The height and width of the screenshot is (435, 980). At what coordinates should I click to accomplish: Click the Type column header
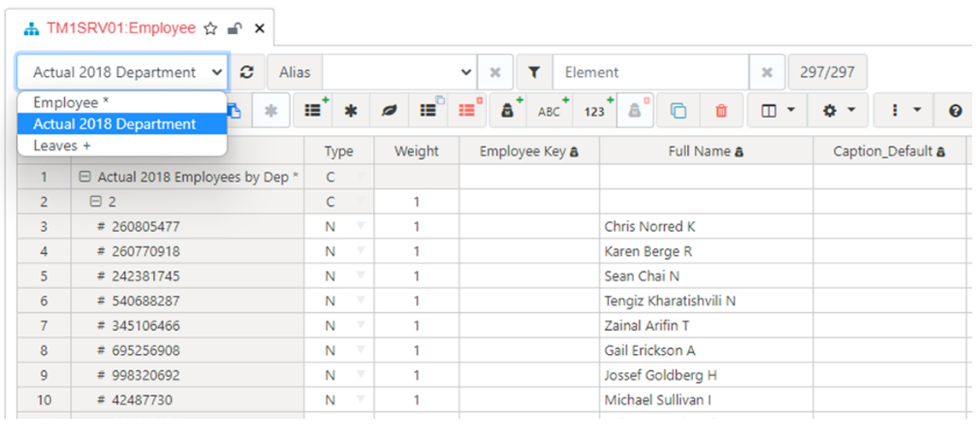pos(339,152)
